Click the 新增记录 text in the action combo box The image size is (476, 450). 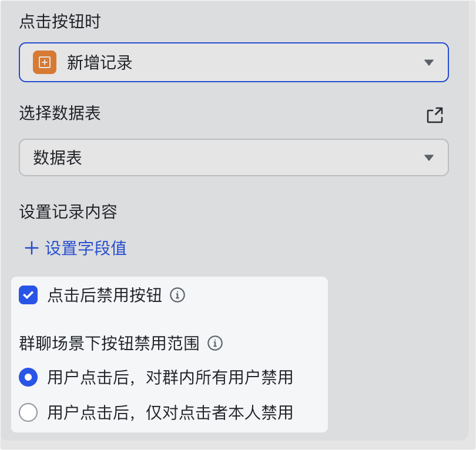(99, 62)
